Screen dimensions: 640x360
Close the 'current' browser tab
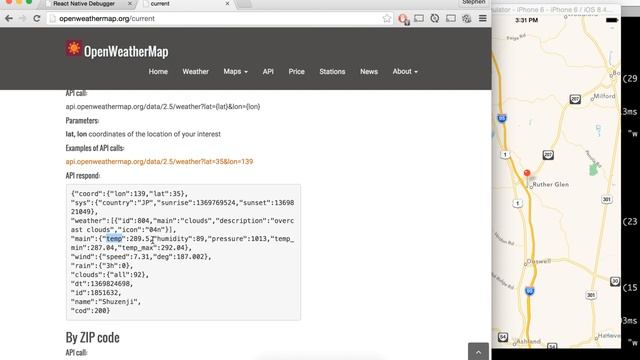227,4
